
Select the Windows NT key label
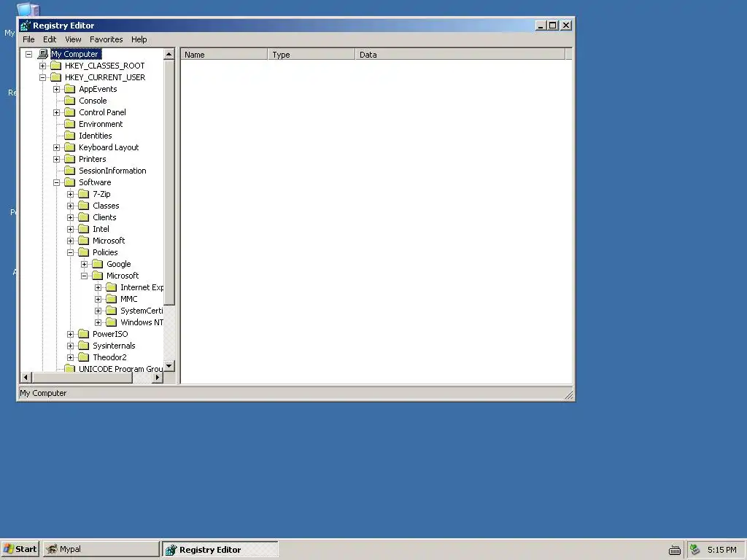point(142,322)
